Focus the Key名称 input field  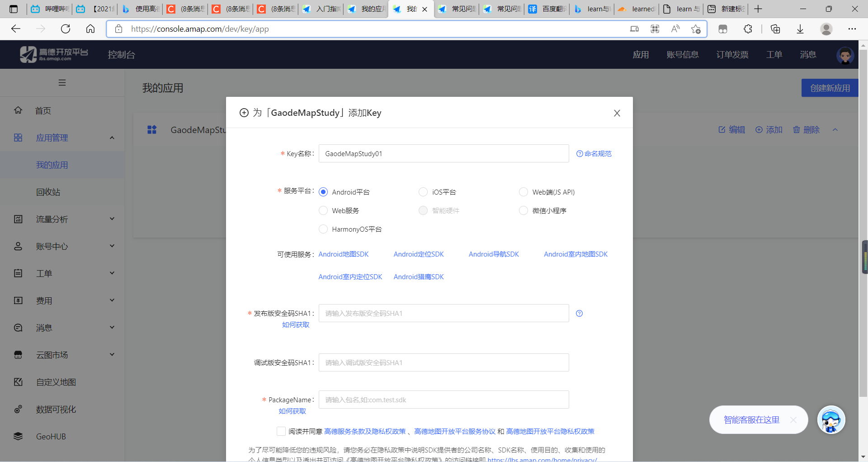(x=443, y=154)
